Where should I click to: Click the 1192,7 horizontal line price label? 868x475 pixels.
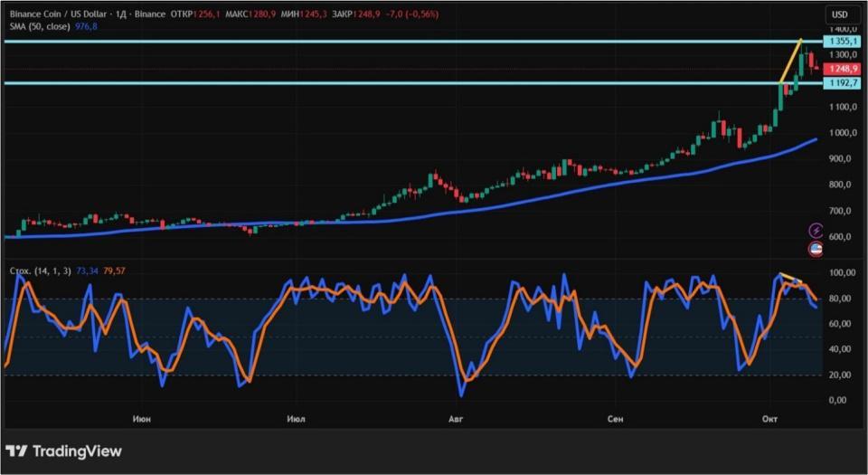coord(842,83)
